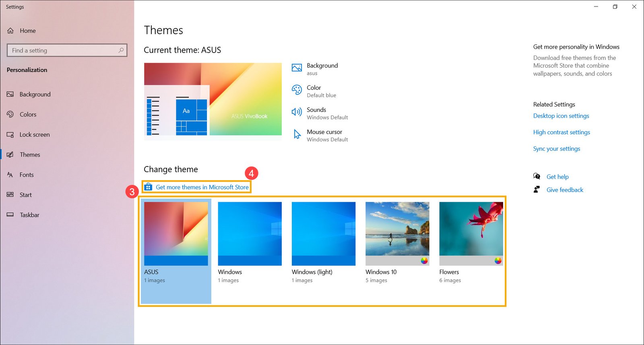644x345 pixels.
Task: Click the Home icon in sidebar
Action: (x=10, y=31)
